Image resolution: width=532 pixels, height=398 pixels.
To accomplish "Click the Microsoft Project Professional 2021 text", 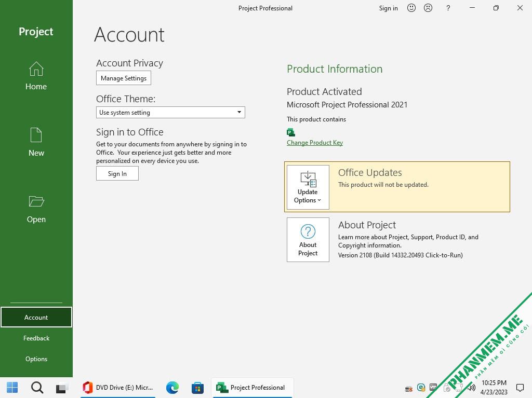I will pyautogui.click(x=347, y=105).
